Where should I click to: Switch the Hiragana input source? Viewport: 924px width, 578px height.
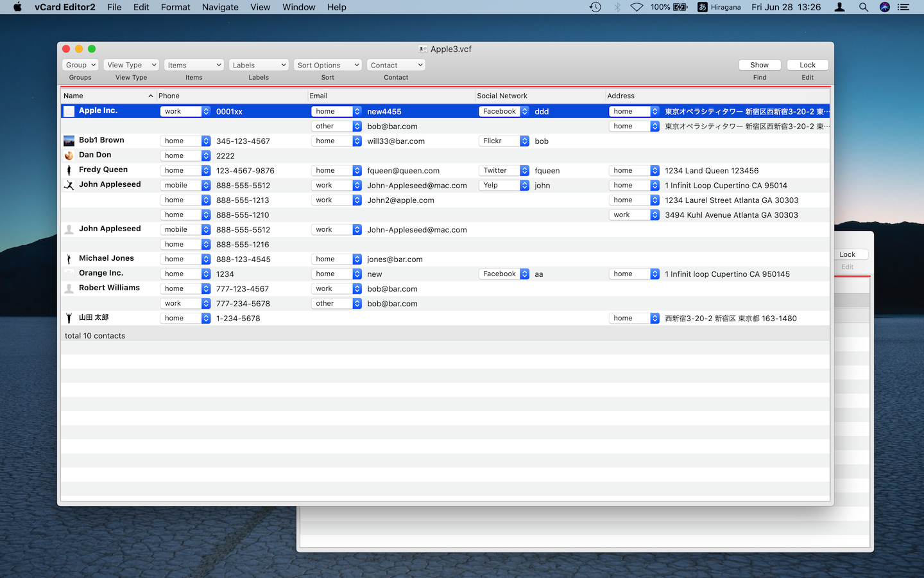(x=719, y=7)
